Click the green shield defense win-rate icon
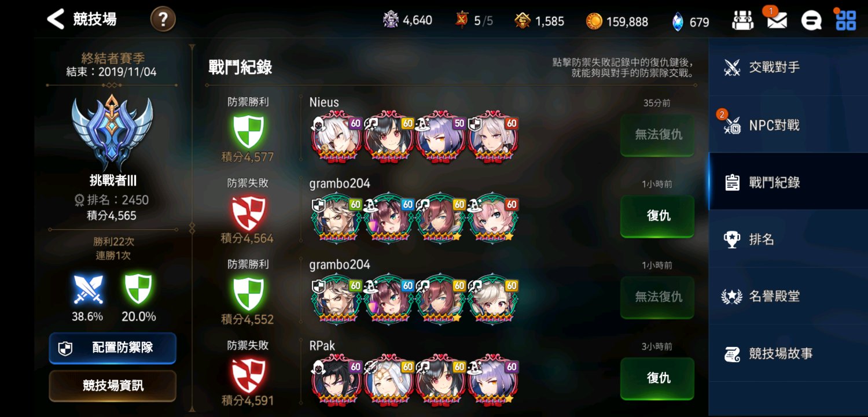 click(x=138, y=289)
